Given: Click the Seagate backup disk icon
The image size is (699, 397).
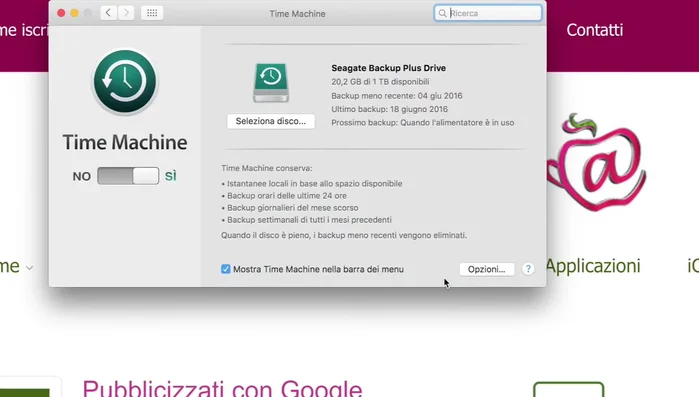Looking at the screenshot, I should tap(271, 82).
